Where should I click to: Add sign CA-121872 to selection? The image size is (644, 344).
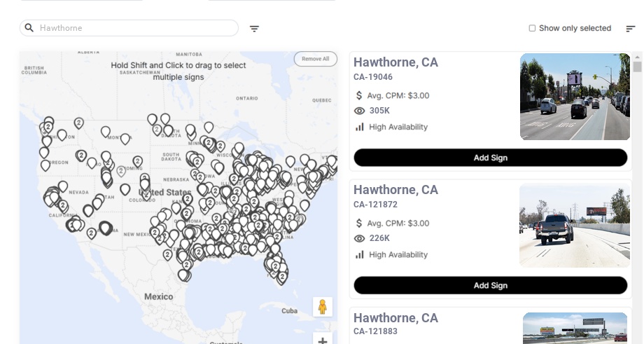point(491,285)
